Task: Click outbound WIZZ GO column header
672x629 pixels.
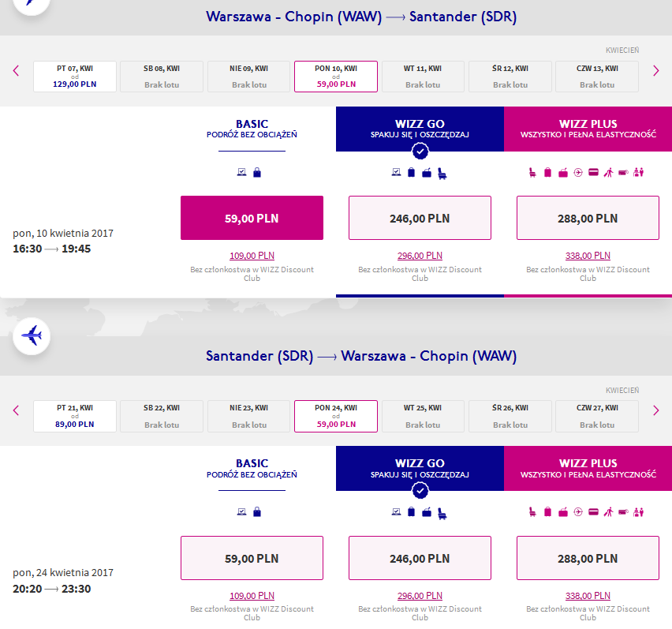Action: coord(420,129)
